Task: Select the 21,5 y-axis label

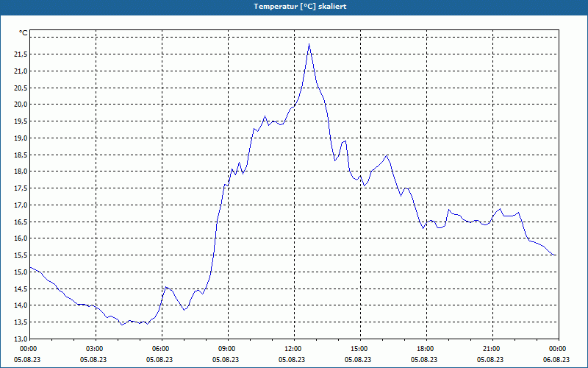Action: [x=21, y=54]
